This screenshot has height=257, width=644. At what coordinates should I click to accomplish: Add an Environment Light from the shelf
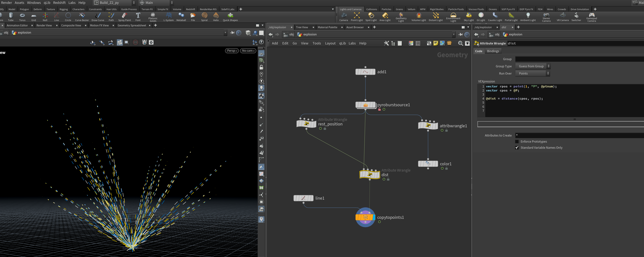(x=453, y=17)
